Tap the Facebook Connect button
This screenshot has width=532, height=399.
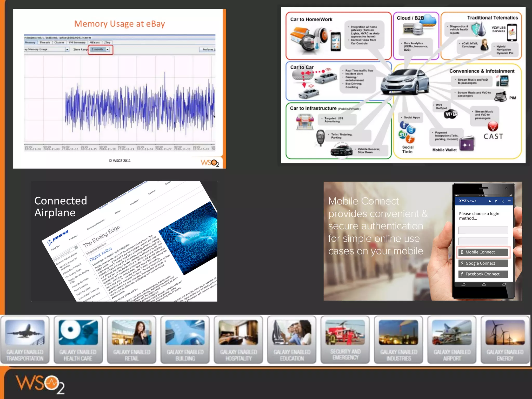(x=483, y=274)
